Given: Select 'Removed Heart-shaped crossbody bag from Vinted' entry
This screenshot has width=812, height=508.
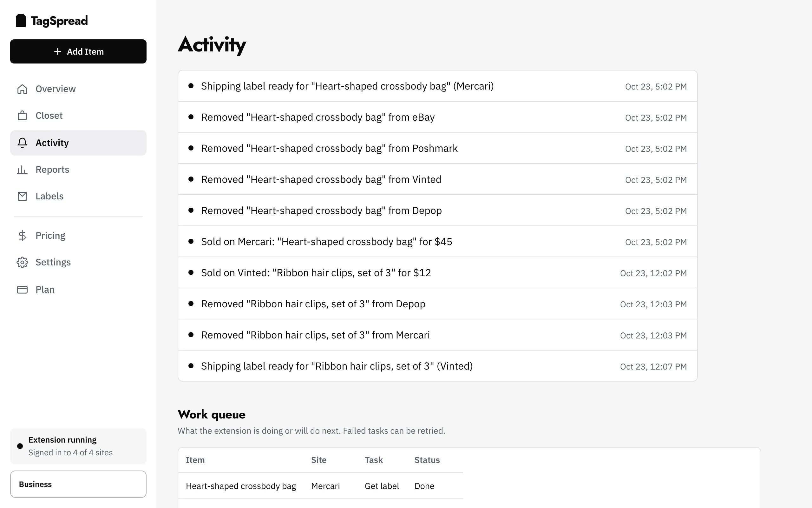Looking at the screenshot, I should pyautogui.click(x=437, y=179).
